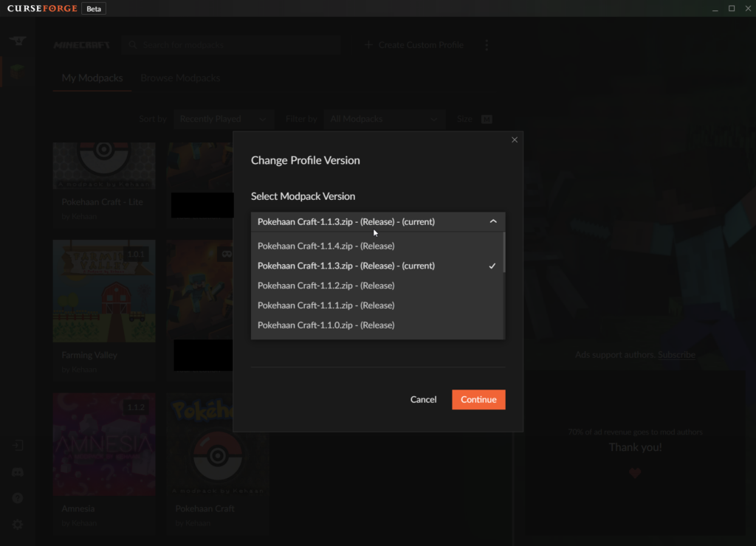
Task: Click the Minecraft logo header
Action: coord(82,45)
